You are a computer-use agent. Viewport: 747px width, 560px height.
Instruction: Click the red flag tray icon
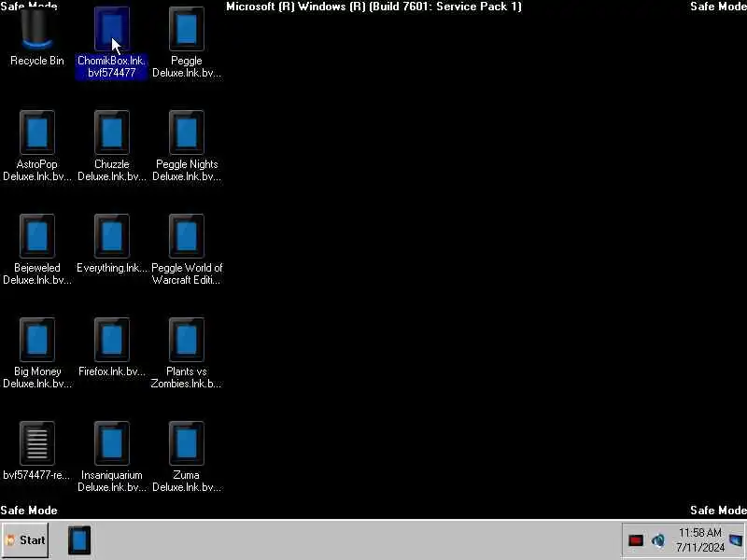(x=636, y=540)
